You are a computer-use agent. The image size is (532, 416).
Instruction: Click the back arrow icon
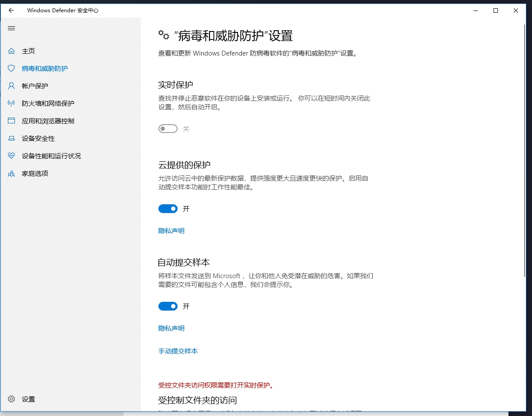pyautogui.click(x=11, y=10)
